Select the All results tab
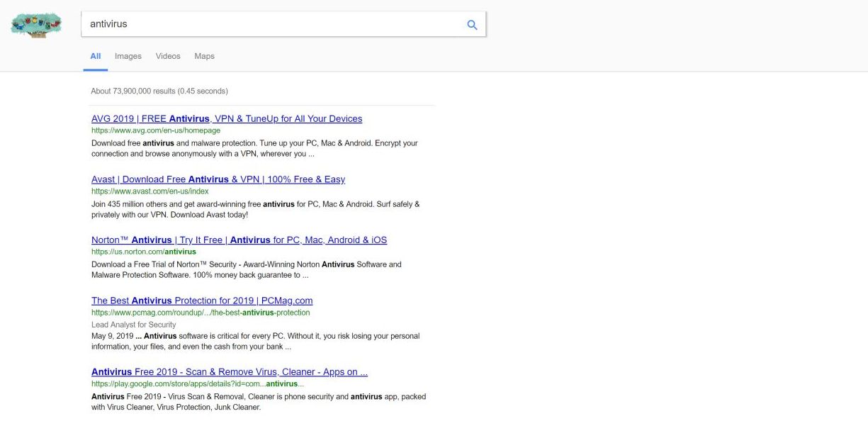 [x=96, y=56]
